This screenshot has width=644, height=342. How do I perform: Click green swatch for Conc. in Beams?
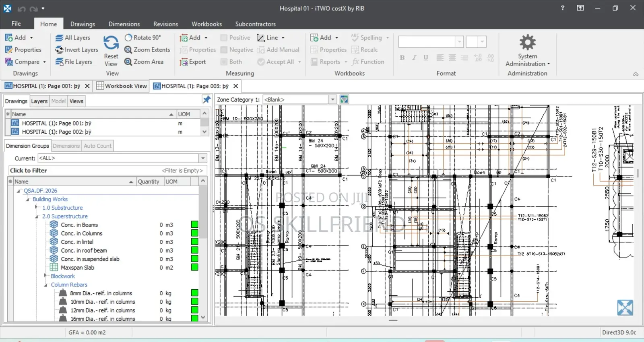[194, 225]
